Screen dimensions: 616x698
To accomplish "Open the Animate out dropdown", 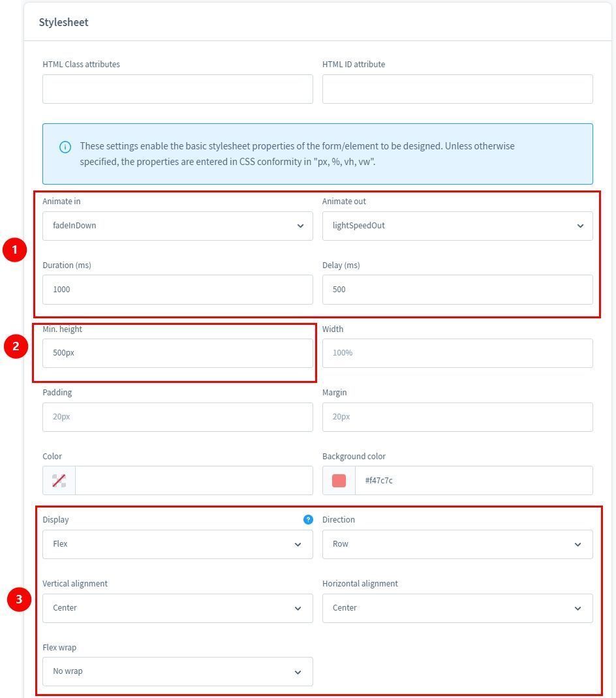I will point(457,226).
